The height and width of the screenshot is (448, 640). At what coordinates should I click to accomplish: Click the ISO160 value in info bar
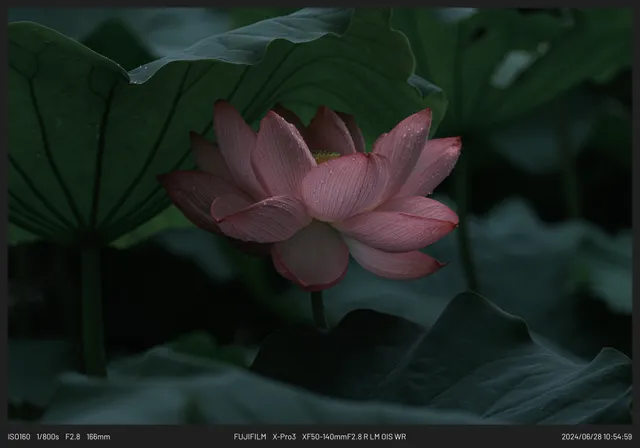click(x=19, y=437)
